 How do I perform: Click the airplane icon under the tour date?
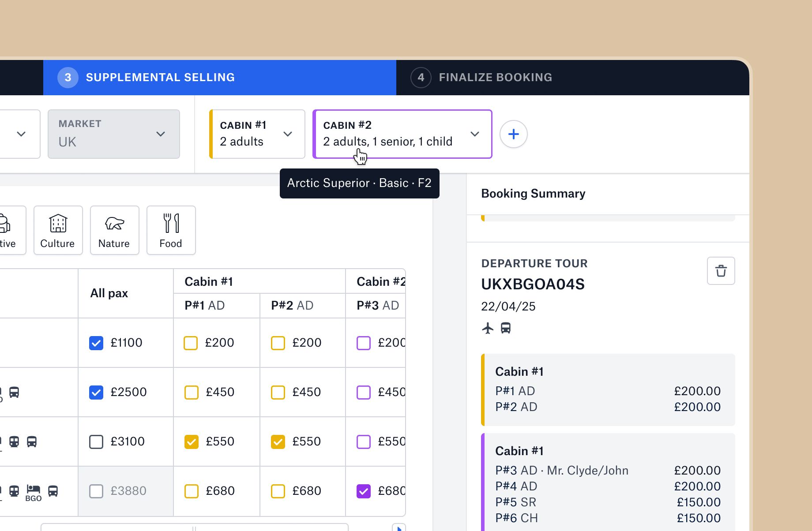coord(488,328)
